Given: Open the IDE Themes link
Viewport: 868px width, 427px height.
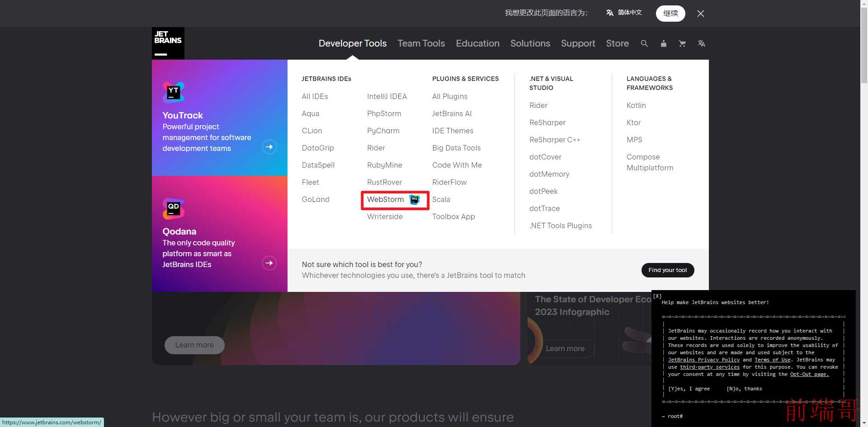Looking at the screenshot, I should click(x=453, y=131).
